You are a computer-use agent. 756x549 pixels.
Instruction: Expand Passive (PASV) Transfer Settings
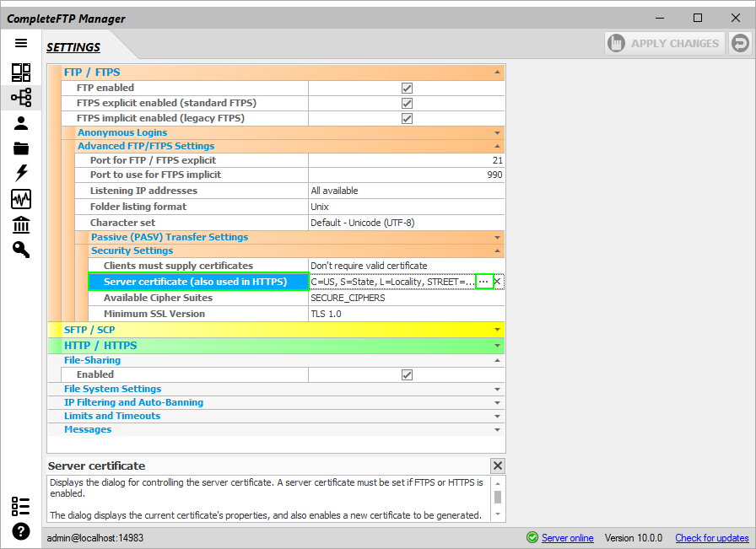pyautogui.click(x=497, y=238)
